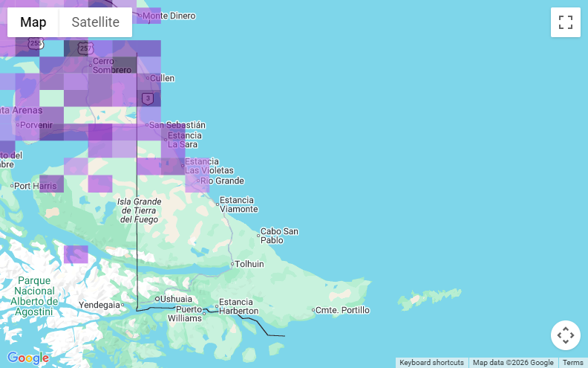Select Cabo San Pablo marker
Image resolution: width=588 pixels, height=368 pixels.
click(x=258, y=236)
